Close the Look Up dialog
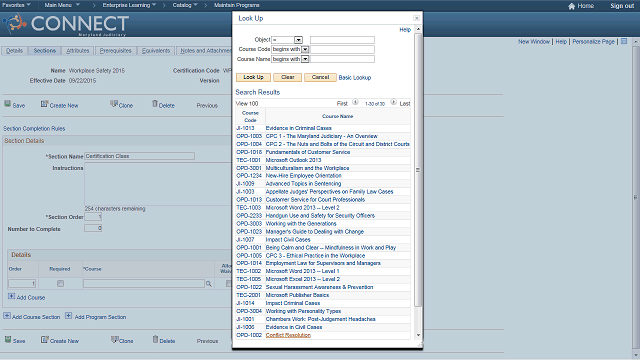The image size is (640, 360). (416, 18)
